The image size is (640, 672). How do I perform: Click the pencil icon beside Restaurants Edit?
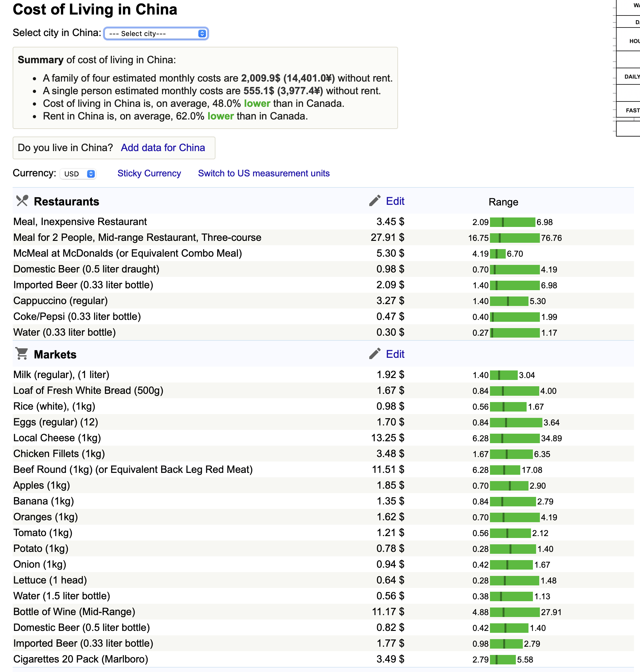(375, 201)
